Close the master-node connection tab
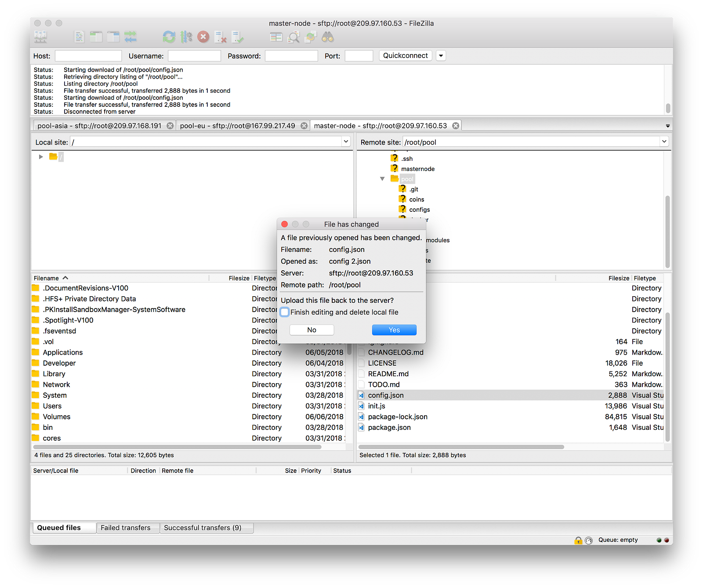 (x=456, y=126)
